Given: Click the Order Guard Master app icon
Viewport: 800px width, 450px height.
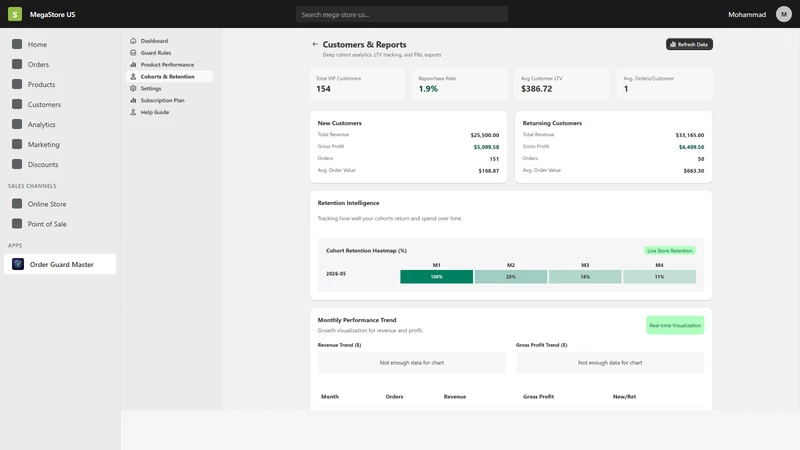Looking at the screenshot, I should pyautogui.click(x=18, y=264).
